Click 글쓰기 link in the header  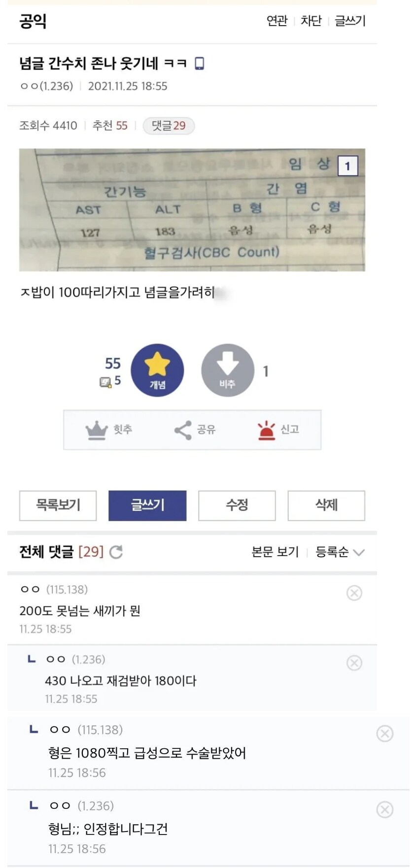350,21
